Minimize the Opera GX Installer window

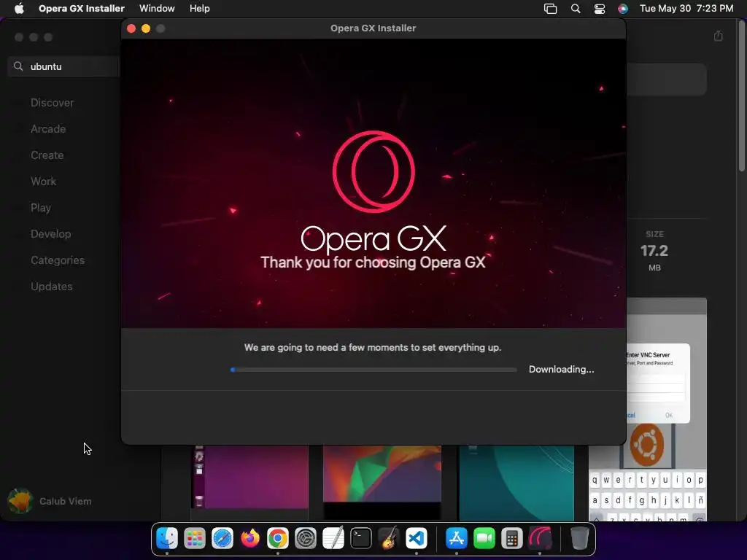point(146,28)
